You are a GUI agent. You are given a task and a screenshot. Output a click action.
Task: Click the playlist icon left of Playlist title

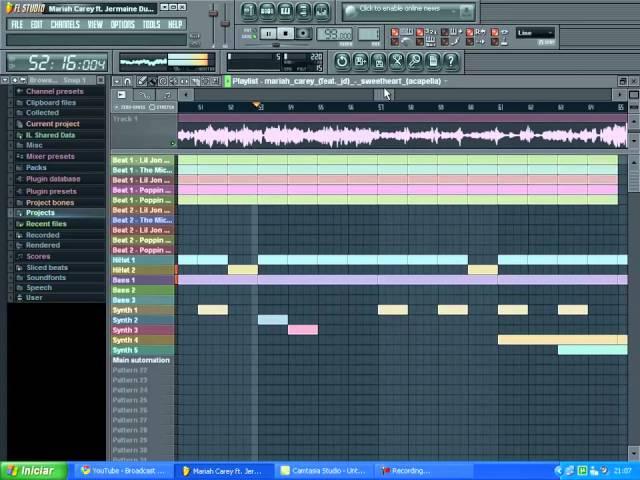coord(228,81)
